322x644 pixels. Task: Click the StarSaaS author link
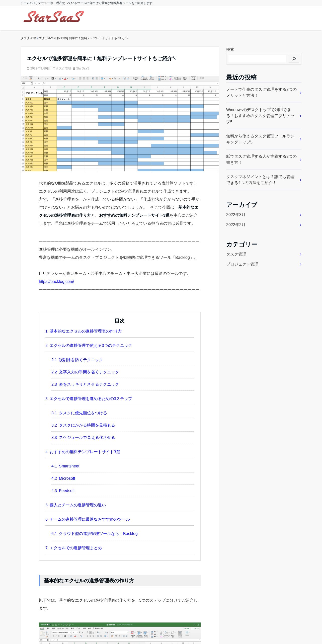(x=83, y=68)
